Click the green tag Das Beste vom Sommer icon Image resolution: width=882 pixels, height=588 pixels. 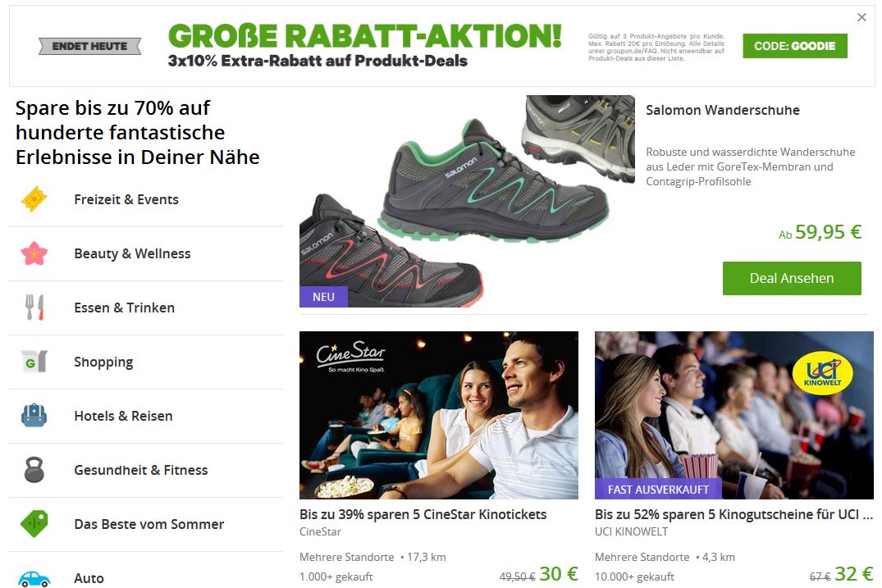tap(34, 523)
